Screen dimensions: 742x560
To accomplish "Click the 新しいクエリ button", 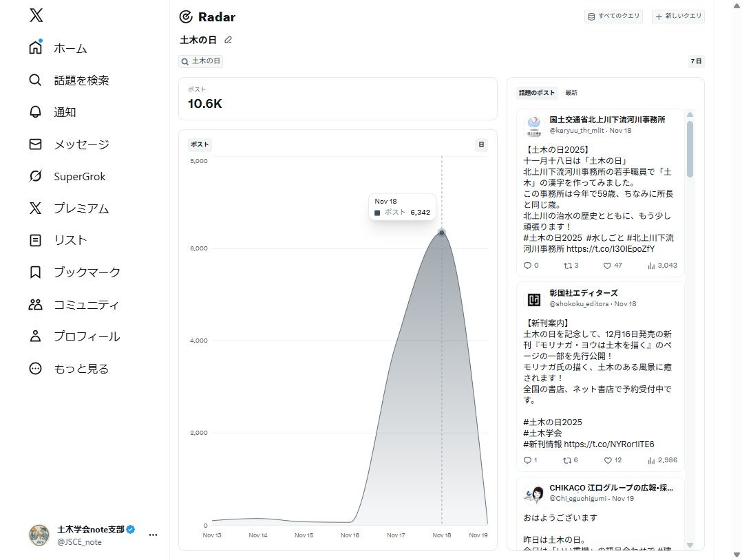I will pos(677,17).
